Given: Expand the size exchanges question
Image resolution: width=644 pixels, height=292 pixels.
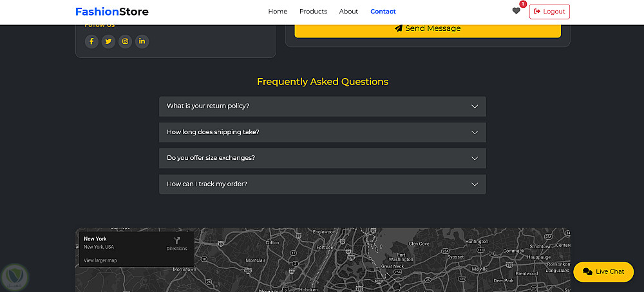Looking at the screenshot, I should tap(322, 158).
